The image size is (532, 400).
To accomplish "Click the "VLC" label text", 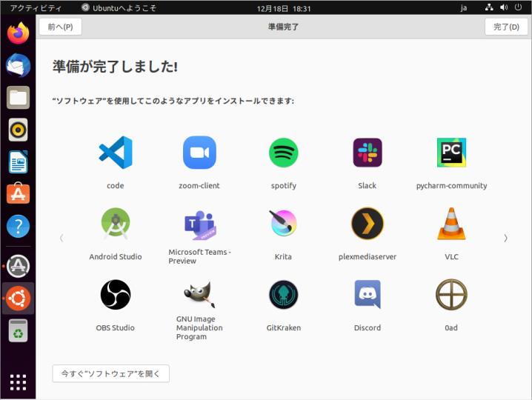I will [x=451, y=257].
